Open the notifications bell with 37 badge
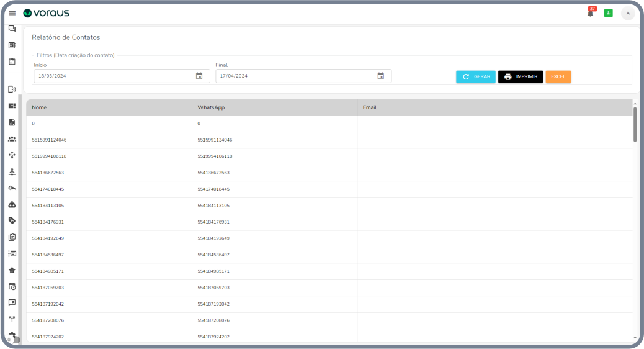The width and height of the screenshot is (644, 349). coord(591,13)
